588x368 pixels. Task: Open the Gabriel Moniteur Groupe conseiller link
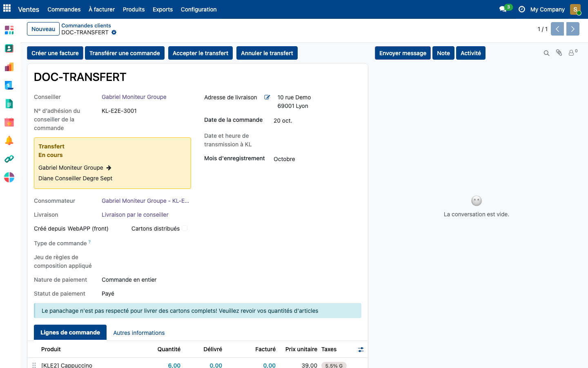tap(134, 97)
